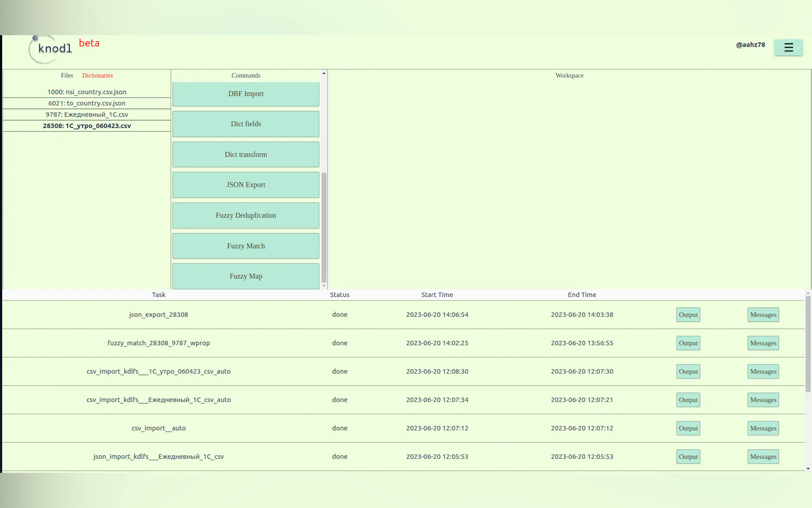Open the Dict fields command
Viewport: 812px width, 508px height.
pyautogui.click(x=246, y=123)
